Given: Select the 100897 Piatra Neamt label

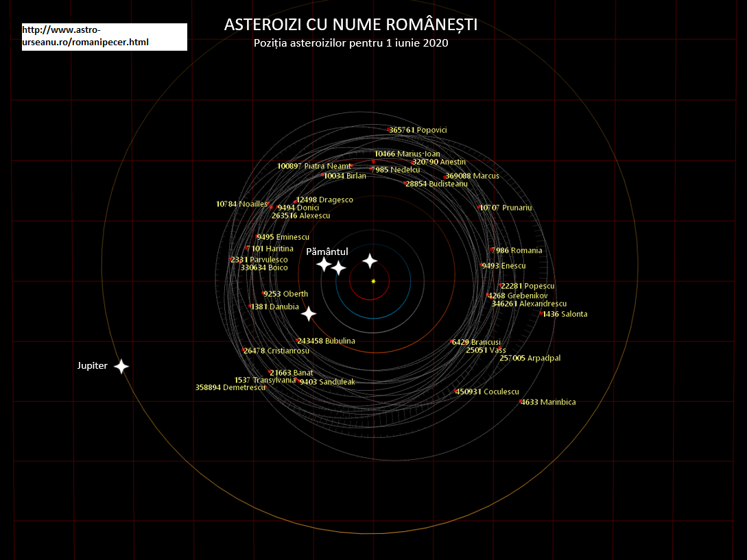Looking at the screenshot, I should pyautogui.click(x=313, y=166).
